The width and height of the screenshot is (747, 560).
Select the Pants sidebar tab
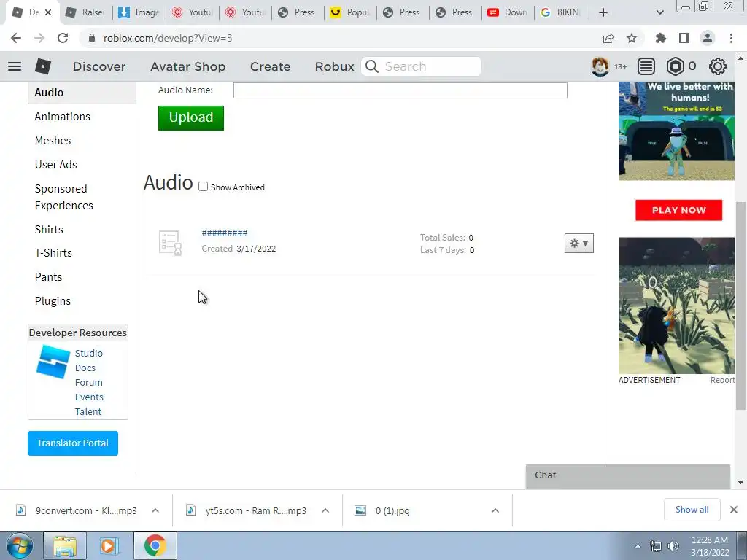click(49, 277)
